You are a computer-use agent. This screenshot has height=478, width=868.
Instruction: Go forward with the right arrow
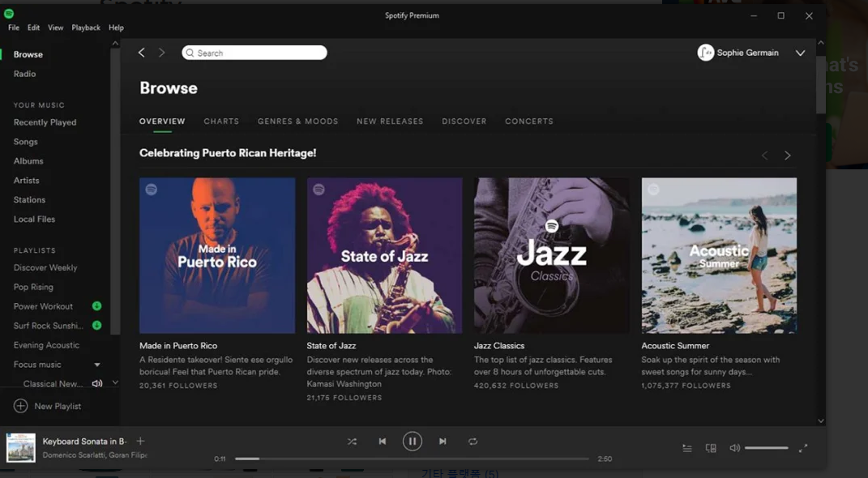point(161,53)
